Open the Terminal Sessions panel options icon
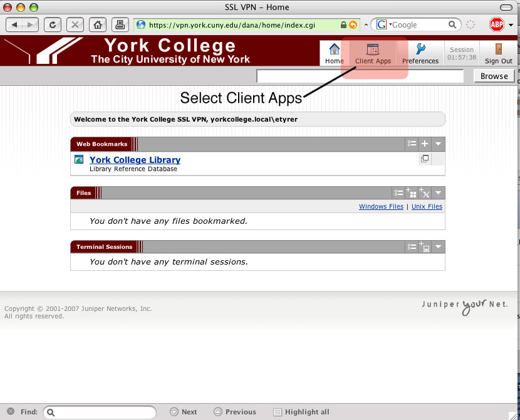The width and height of the screenshot is (520, 420). tap(412, 247)
